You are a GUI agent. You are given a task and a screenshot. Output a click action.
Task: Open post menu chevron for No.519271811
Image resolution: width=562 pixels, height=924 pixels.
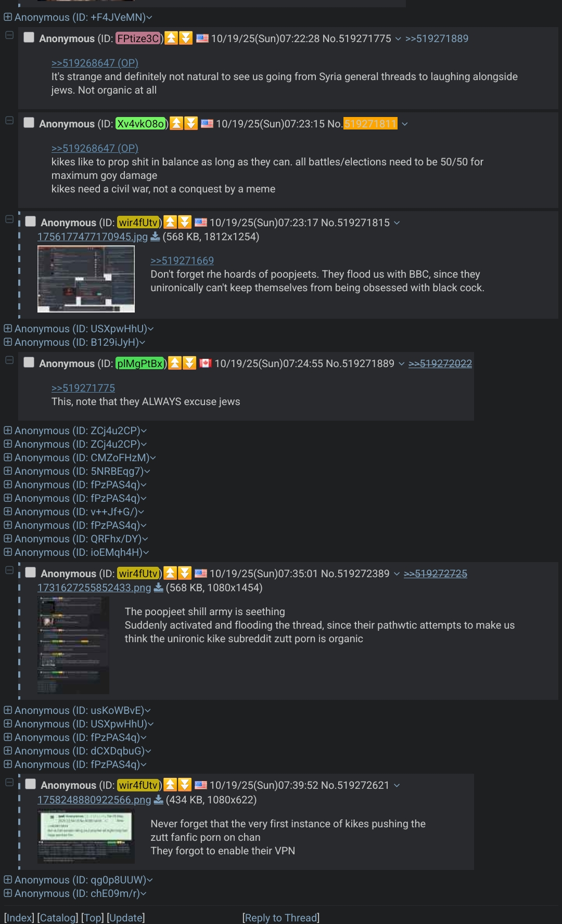pyautogui.click(x=405, y=124)
